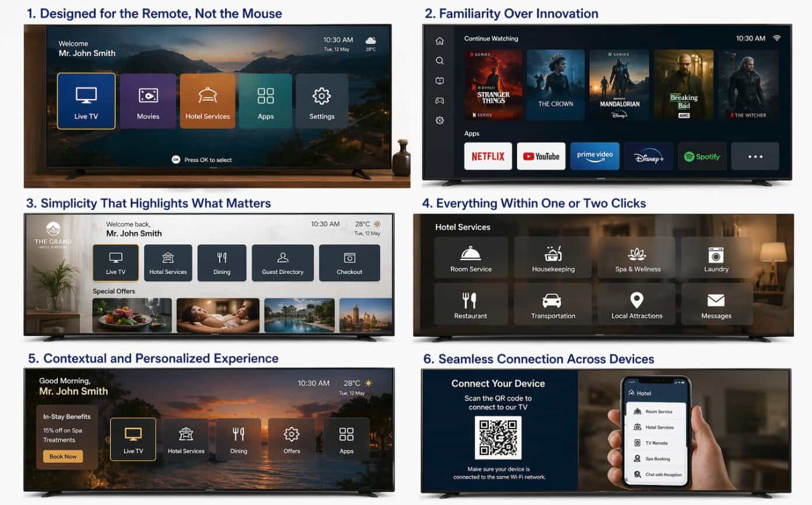Open the Apps tile next to Settings in section 1
This screenshot has width=812, height=505.
(x=266, y=101)
